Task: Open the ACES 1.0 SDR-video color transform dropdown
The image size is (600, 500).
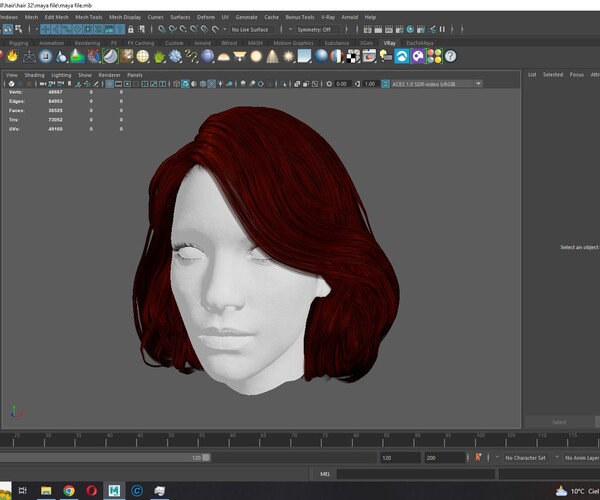Action: coord(437,84)
